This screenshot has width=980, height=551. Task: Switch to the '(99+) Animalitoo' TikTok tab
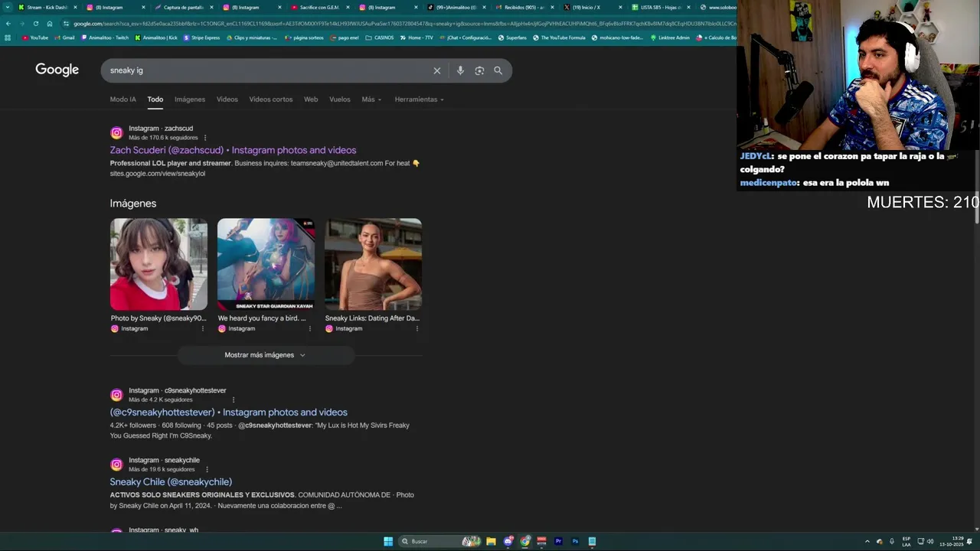click(x=455, y=7)
